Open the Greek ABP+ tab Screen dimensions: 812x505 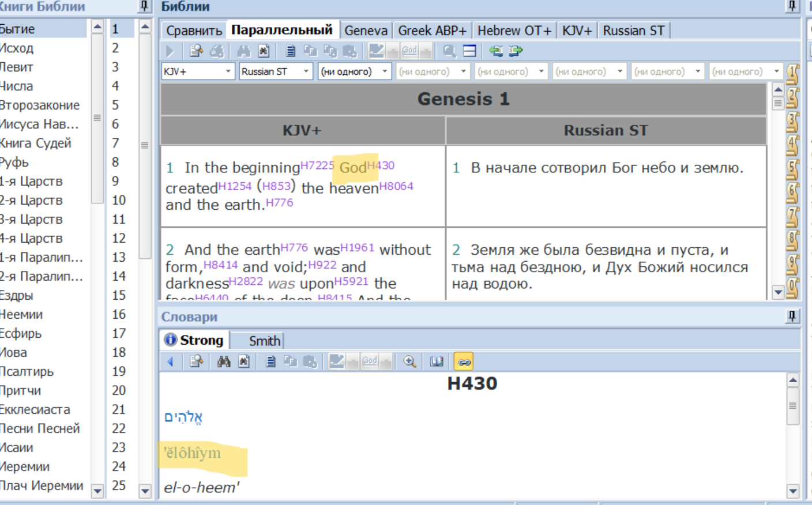[x=433, y=31]
